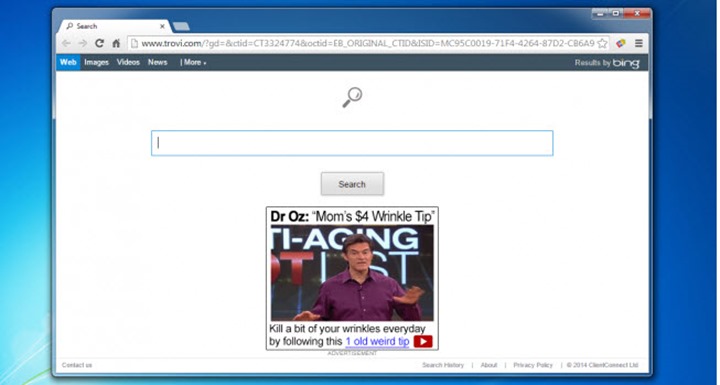Switch to the Web search category

click(68, 62)
